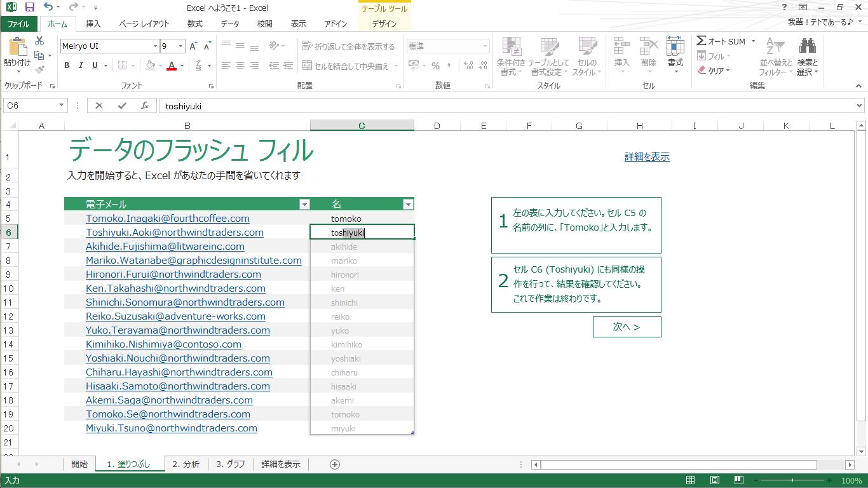Click the Paste clipboard icon

coord(17,48)
